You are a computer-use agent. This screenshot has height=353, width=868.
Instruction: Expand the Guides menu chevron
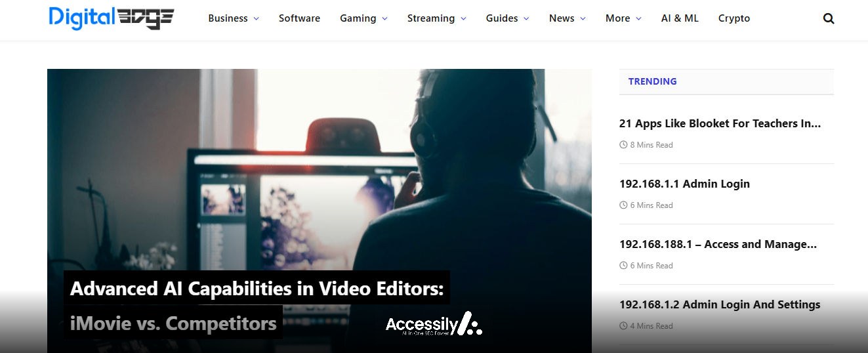[526, 19]
